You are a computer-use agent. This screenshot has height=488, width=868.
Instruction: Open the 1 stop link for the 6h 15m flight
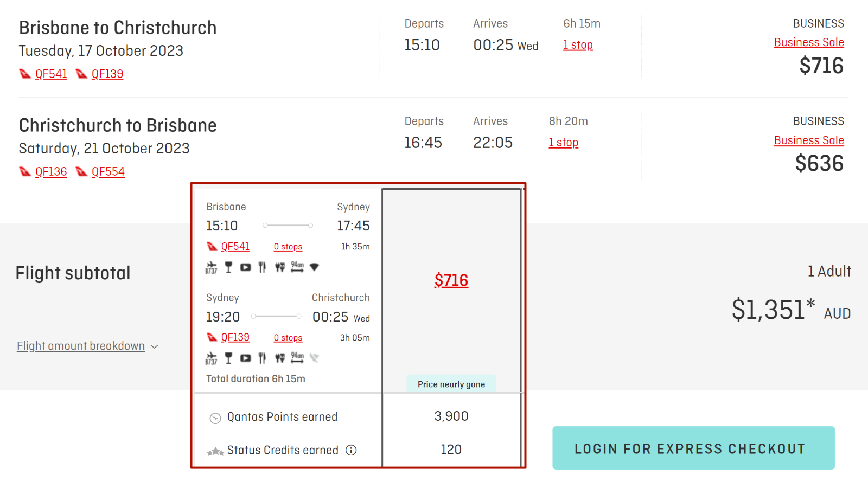(578, 45)
